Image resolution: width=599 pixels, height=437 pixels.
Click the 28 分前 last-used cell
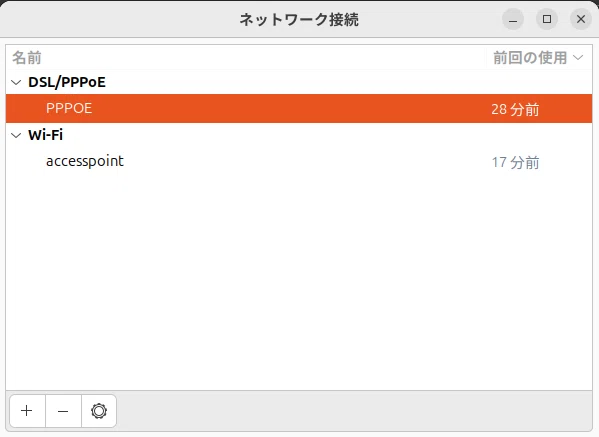click(x=515, y=109)
